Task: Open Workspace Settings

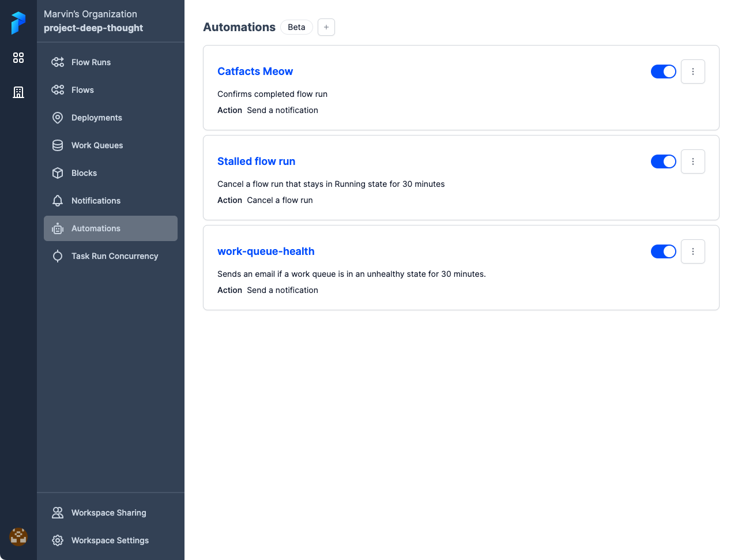Action: click(x=111, y=540)
